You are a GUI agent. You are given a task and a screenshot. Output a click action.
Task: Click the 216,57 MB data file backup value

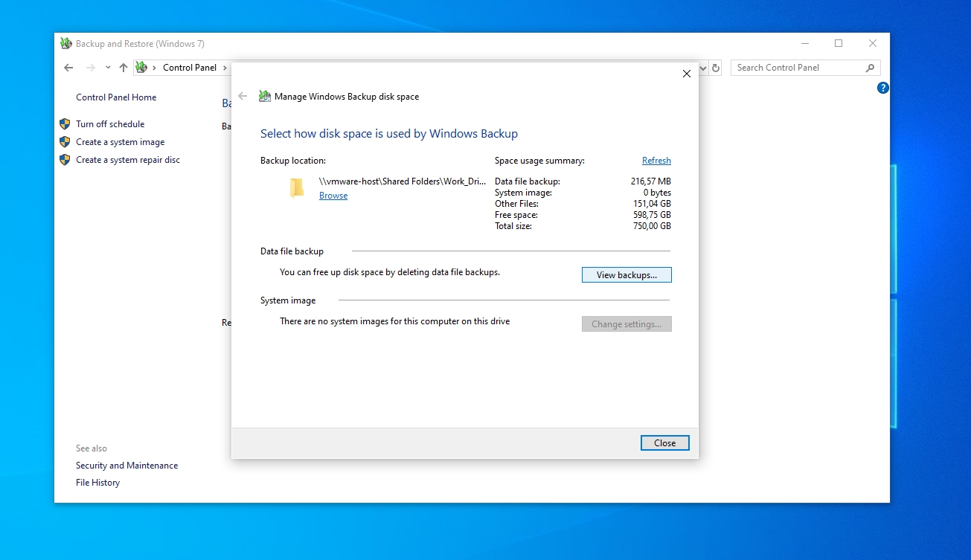click(650, 181)
